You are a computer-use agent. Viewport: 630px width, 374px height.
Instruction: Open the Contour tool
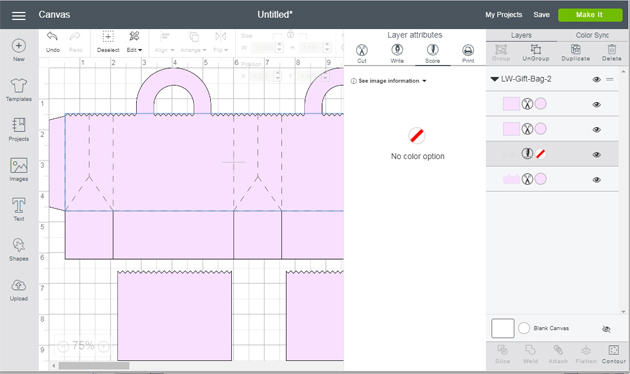click(614, 354)
